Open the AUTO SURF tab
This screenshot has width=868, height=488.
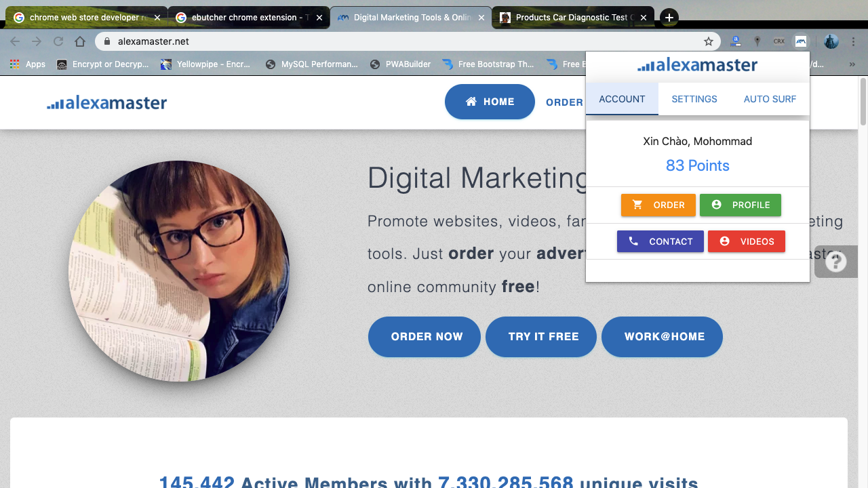point(770,99)
